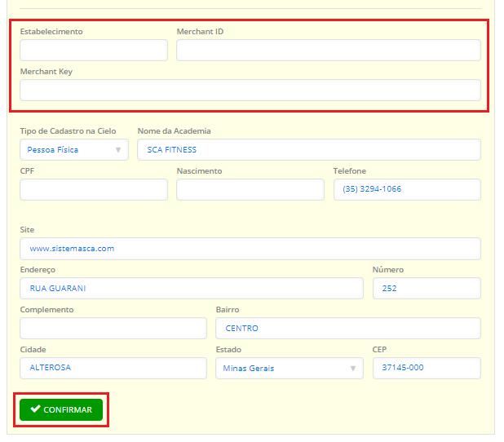The width and height of the screenshot is (504, 442).
Task: Click the Estabelecimento label
Action: (x=51, y=32)
